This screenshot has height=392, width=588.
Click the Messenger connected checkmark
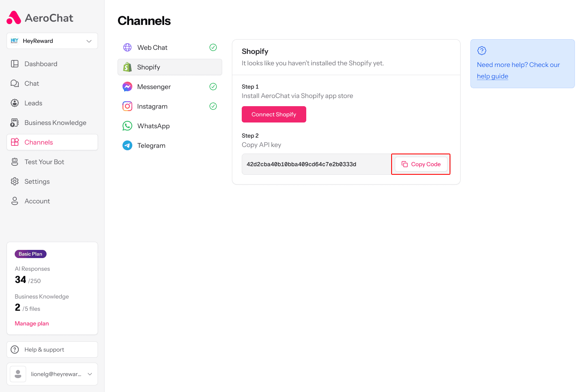tap(213, 87)
